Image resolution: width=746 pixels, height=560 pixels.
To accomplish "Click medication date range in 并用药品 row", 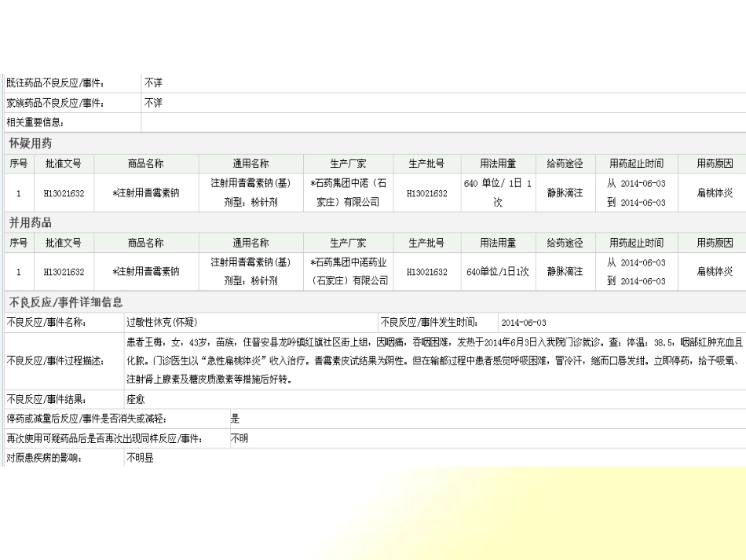I will coord(637,271).
